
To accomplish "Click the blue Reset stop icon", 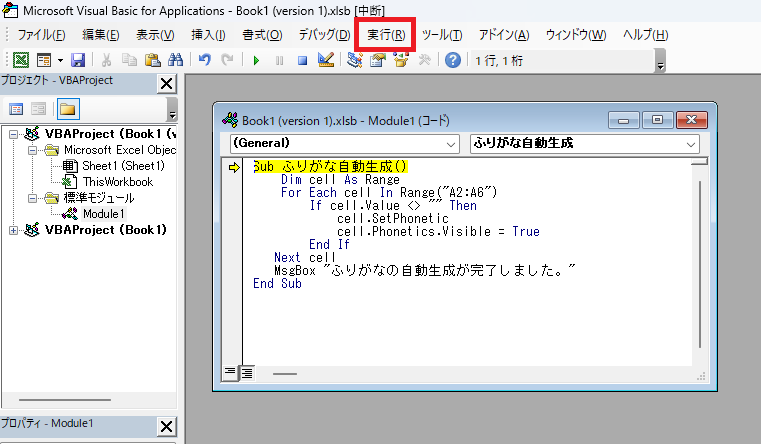I will 301,61.
